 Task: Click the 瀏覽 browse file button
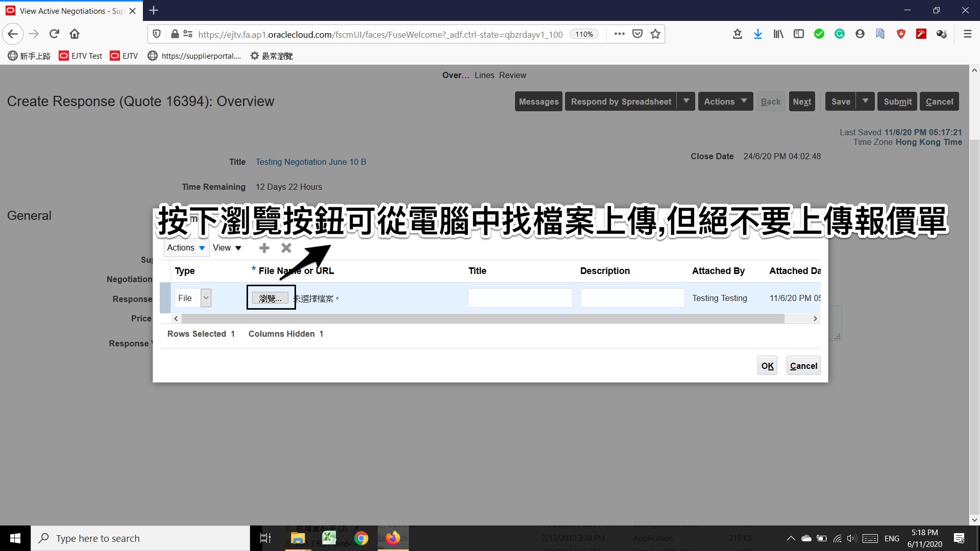270,298
